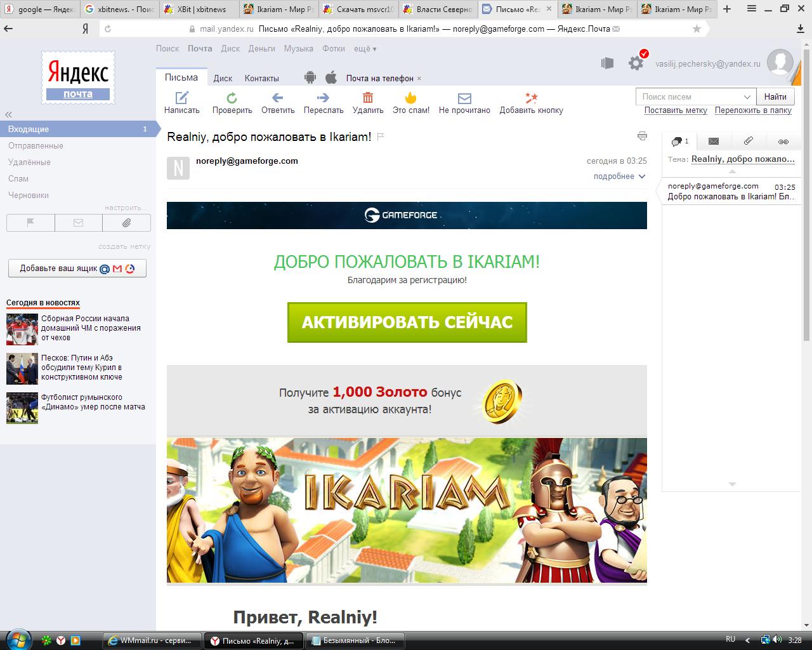Close the Почта на телефон promo

click(x=419, y=79)
